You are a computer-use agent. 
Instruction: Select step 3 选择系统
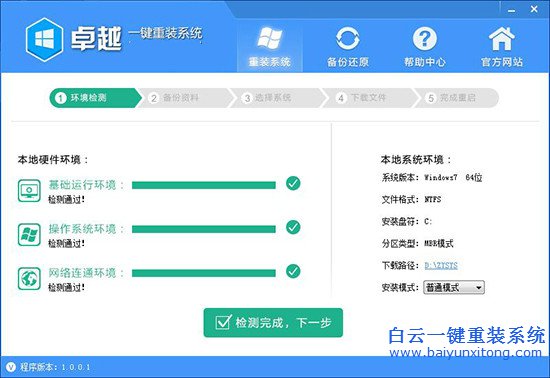pos(278,97)
